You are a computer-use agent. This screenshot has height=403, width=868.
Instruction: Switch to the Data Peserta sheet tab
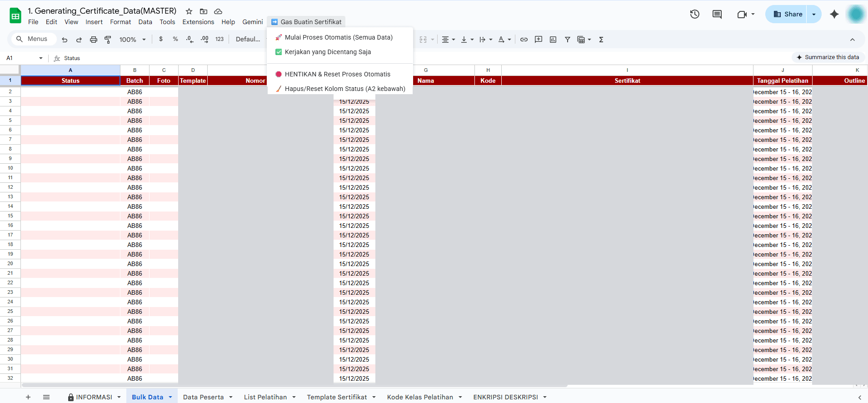(x=203, y=397)
